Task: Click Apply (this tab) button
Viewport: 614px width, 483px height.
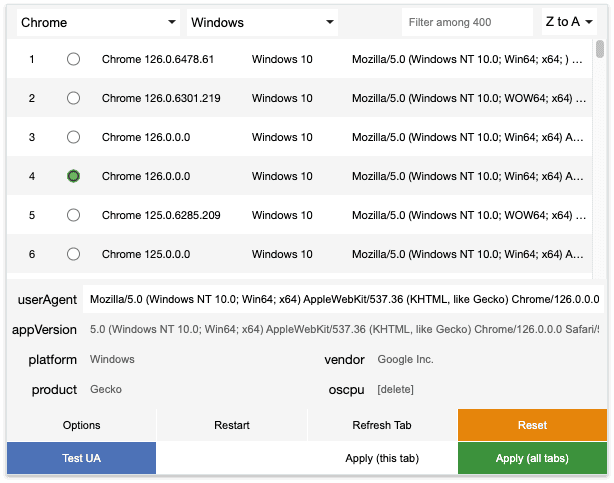Action: (x=382, y=458)
